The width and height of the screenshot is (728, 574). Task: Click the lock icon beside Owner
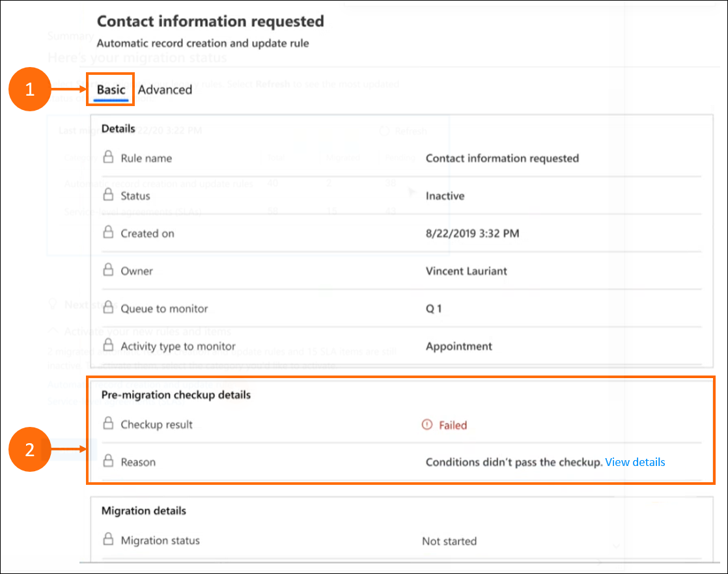(x=109, y=271)
